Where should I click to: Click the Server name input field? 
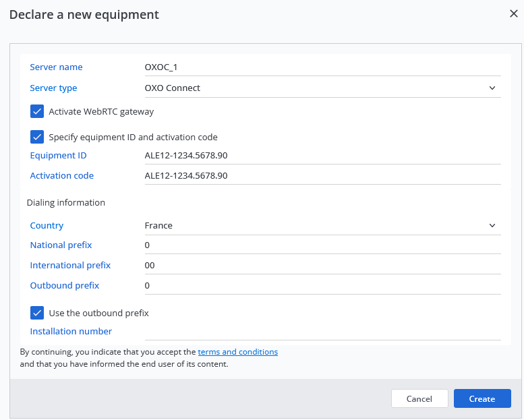322,67
